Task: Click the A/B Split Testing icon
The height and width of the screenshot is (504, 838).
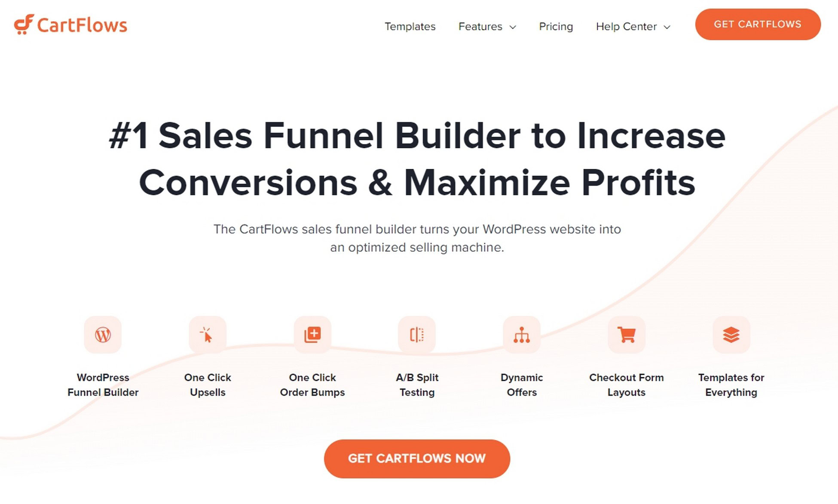Action: [417, 335]
